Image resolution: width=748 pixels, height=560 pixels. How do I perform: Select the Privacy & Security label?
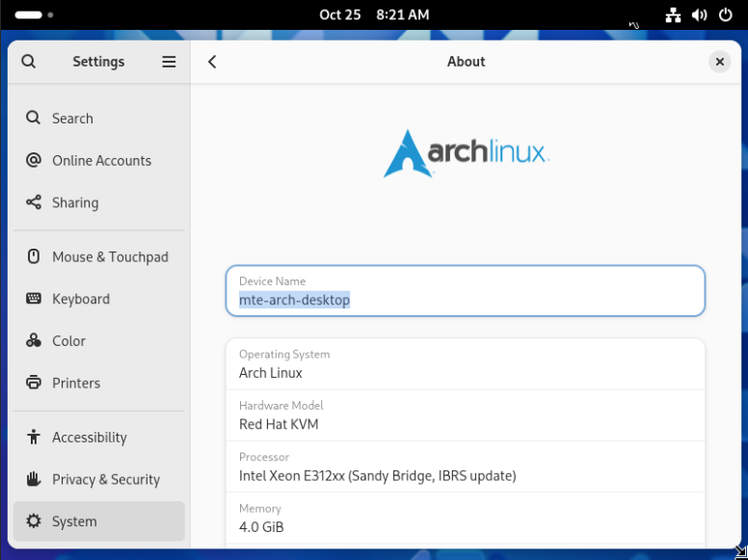pos(106,479)
